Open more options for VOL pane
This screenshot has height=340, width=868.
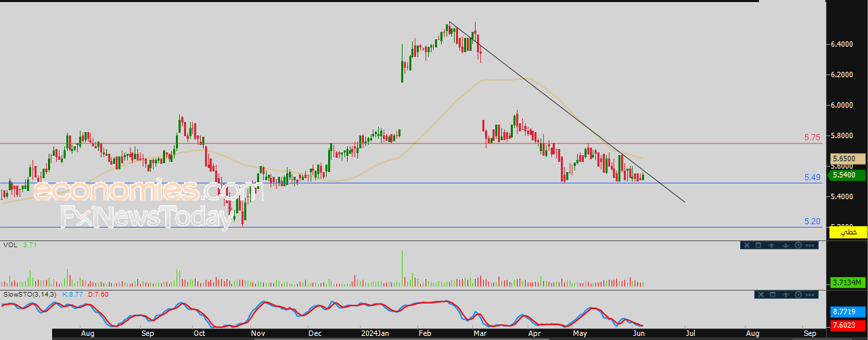point(810,245)
